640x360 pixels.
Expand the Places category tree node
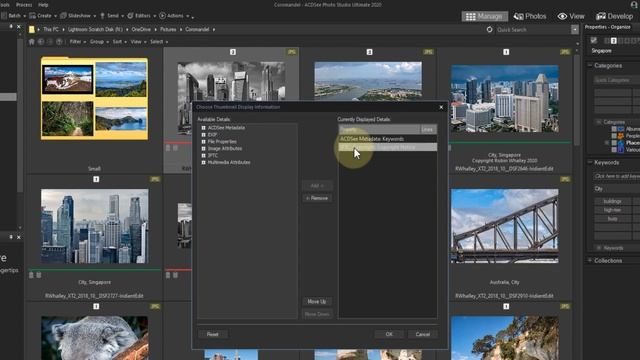[x=607, y=143]
